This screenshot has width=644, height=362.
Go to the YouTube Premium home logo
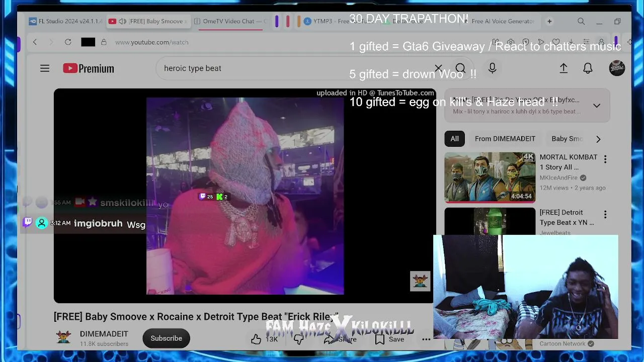[89, 68]
